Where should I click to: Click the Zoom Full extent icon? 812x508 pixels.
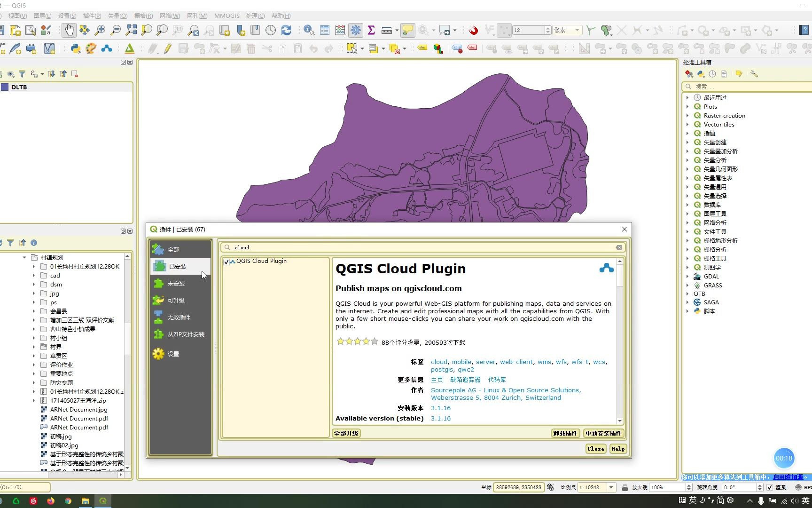(x=131, y=31)
